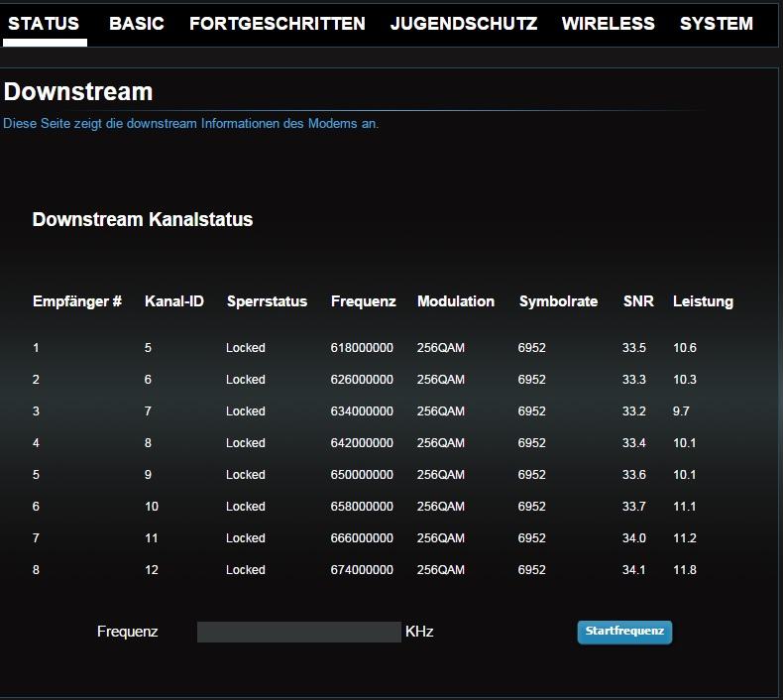This screenshot has width=783, height=700.
Task: Click the Leistung column header
Action: pos(703,301)
